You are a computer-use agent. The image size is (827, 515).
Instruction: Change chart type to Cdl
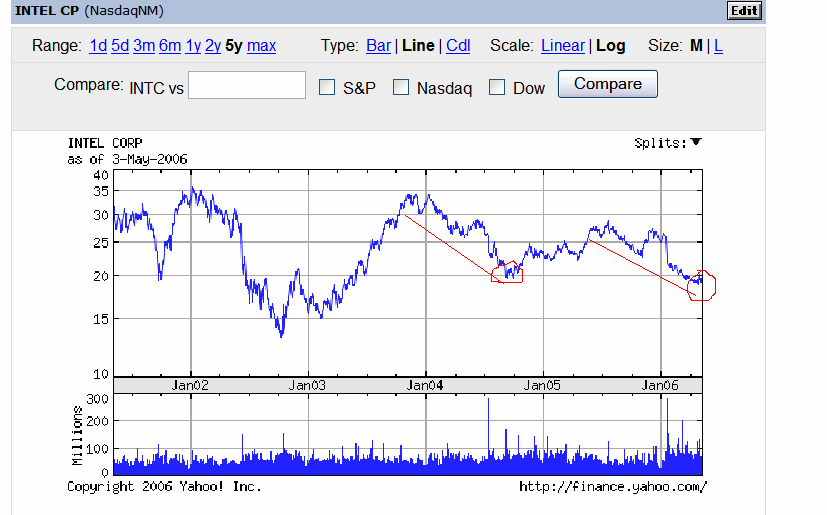[x=458, y=46]
